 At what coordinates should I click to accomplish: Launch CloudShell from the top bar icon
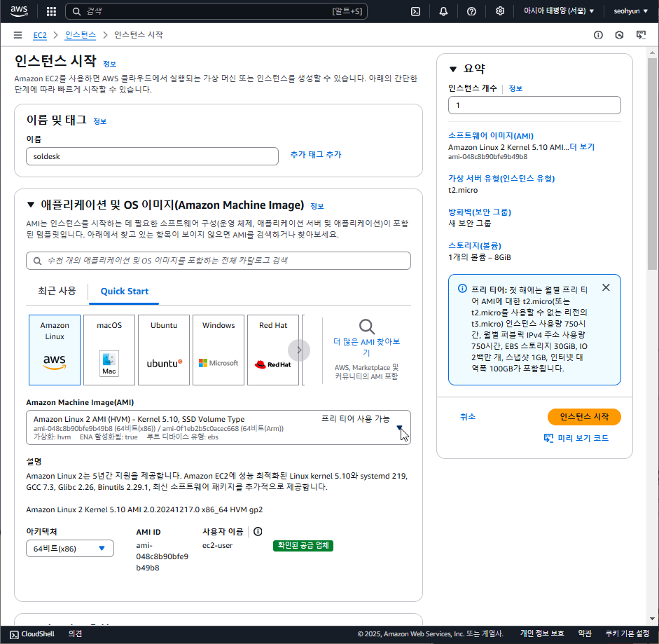[x=415, y=11]
